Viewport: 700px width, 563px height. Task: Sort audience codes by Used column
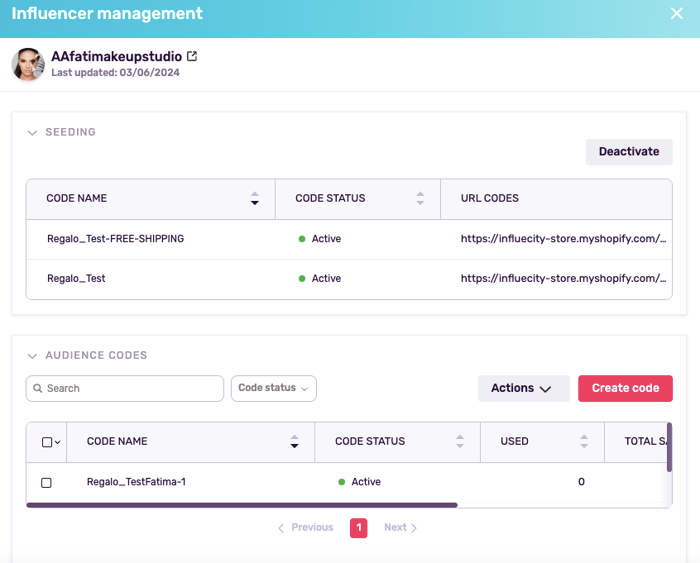584,441
